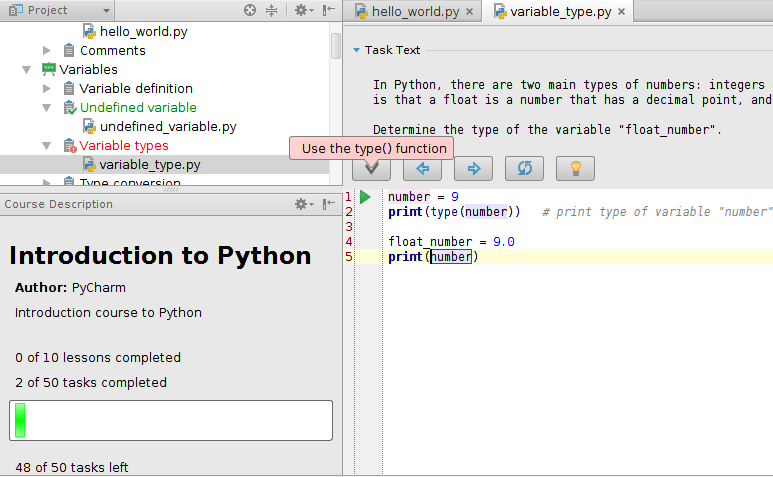This screenshot has width=773, height=477.
Task: Run the script with the green arrow
Action: [365, 197]
